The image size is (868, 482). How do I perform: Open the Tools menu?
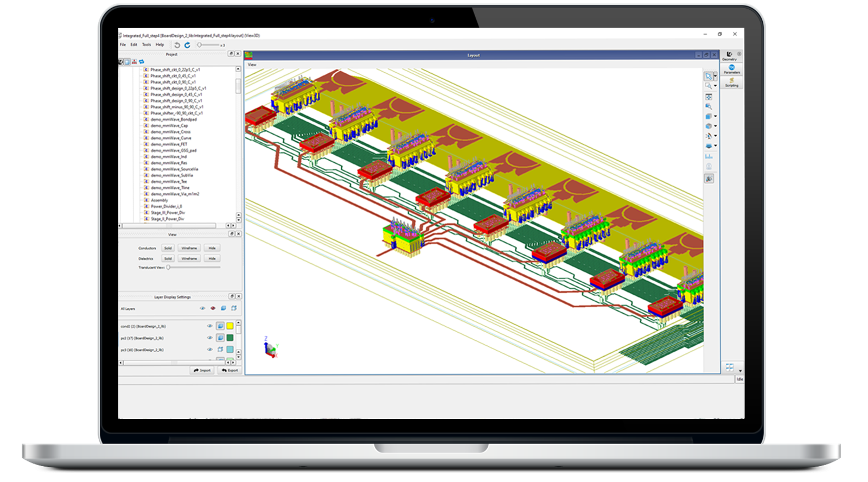146,45
